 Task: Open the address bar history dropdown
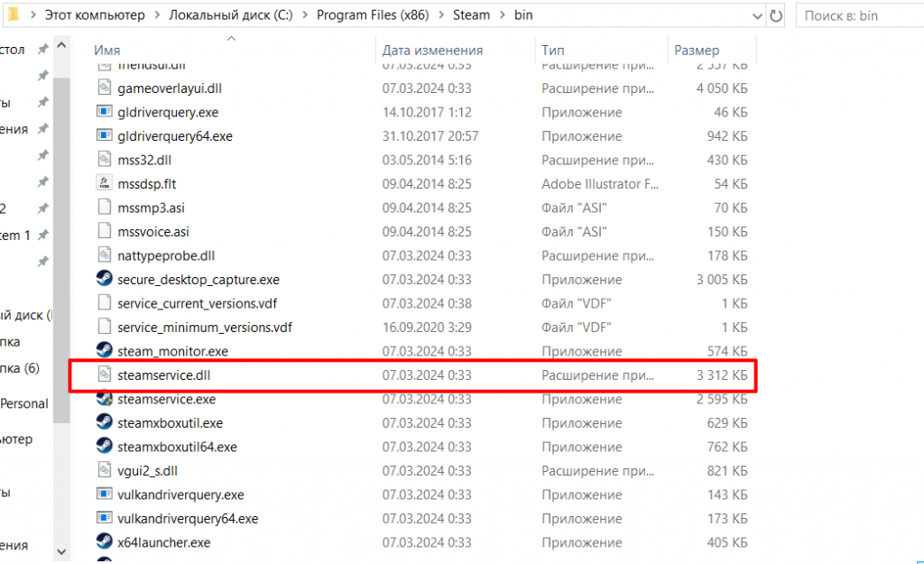tap(757, 16)
